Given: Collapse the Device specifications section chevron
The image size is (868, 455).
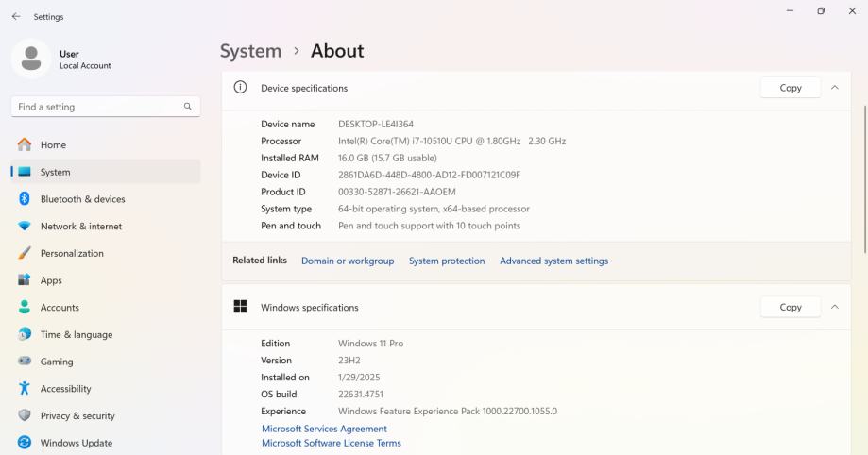Looking at the screenshot, I should click(834, 88).
